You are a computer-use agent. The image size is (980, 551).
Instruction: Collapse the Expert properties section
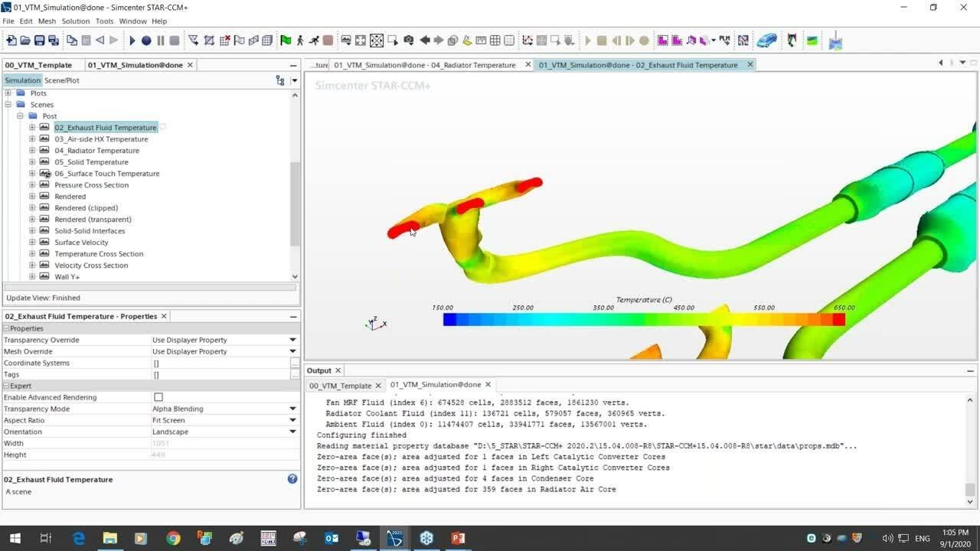click(6, 386)
